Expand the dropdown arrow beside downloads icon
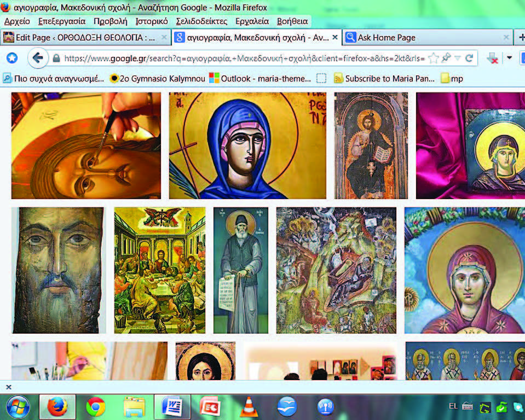 (509, 58)
